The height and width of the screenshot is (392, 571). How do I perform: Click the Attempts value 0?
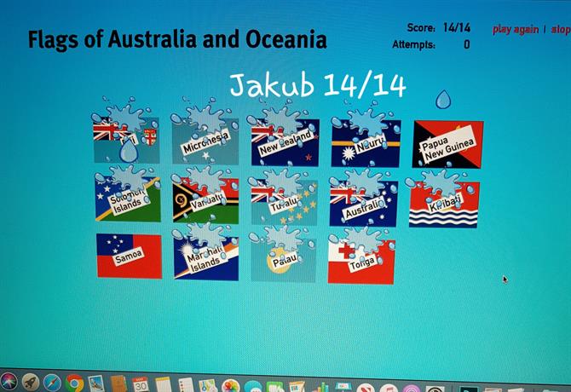(466, 44)
